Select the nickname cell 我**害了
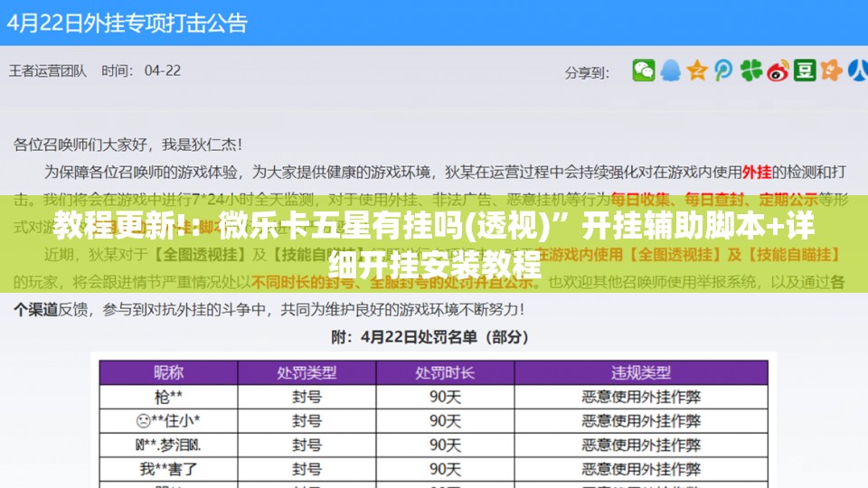Image resolution: width=868 pixels, height=488 pixels. 168,469
